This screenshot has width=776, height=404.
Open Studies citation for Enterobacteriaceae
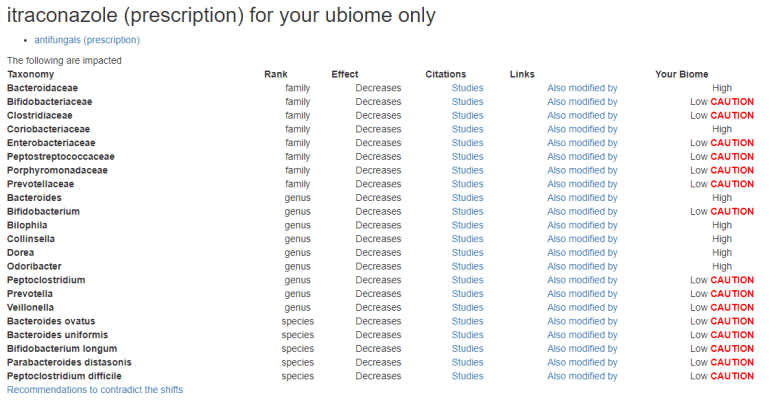point(467,143)
